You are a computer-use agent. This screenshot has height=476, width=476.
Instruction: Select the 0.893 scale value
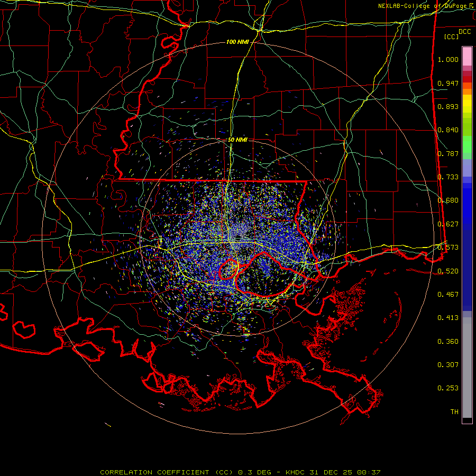pyautogui.click(x=448, y=106)
